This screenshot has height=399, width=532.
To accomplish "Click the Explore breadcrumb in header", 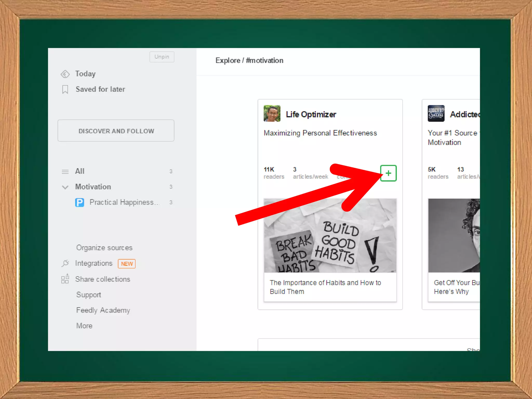I will pyautogui.click(x=228, y=61).
